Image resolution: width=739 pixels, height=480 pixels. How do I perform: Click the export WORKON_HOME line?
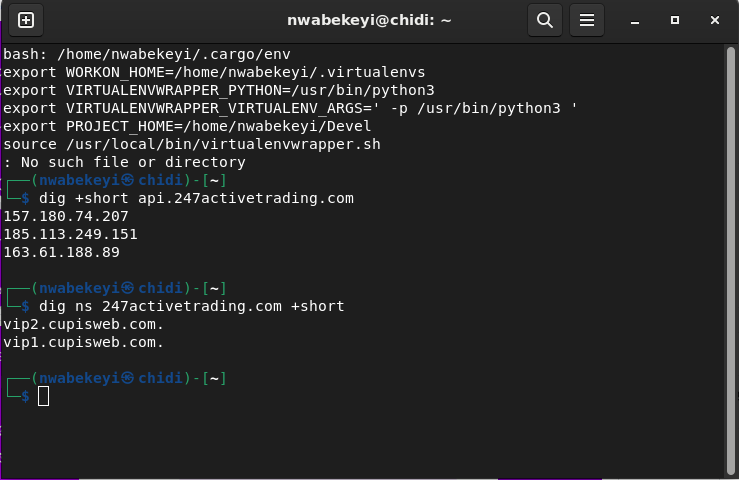(214, 72)
